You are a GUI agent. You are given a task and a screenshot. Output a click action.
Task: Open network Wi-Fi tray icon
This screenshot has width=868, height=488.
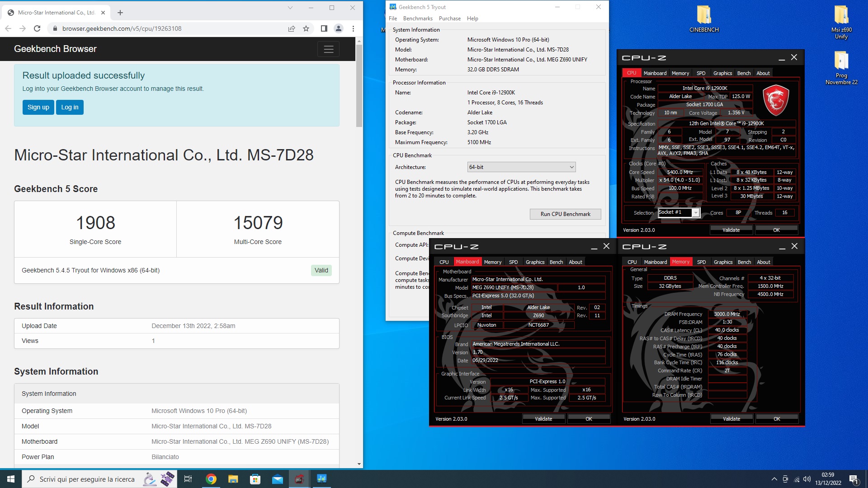click(x=797, y=479)
